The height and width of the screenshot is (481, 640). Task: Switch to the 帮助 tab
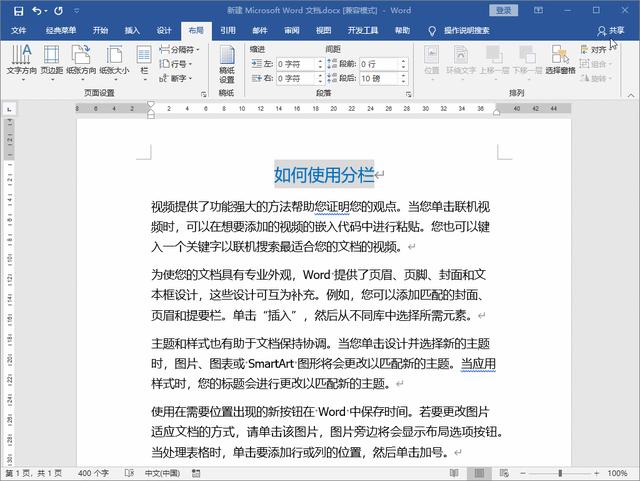point(402,30)
